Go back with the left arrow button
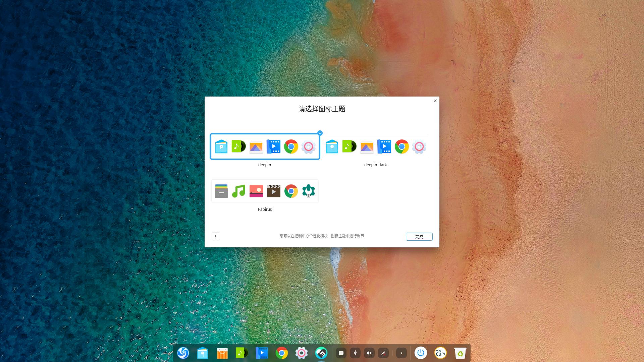The height and width of the screenshot is (362, 644). click(x=216, y=236)
